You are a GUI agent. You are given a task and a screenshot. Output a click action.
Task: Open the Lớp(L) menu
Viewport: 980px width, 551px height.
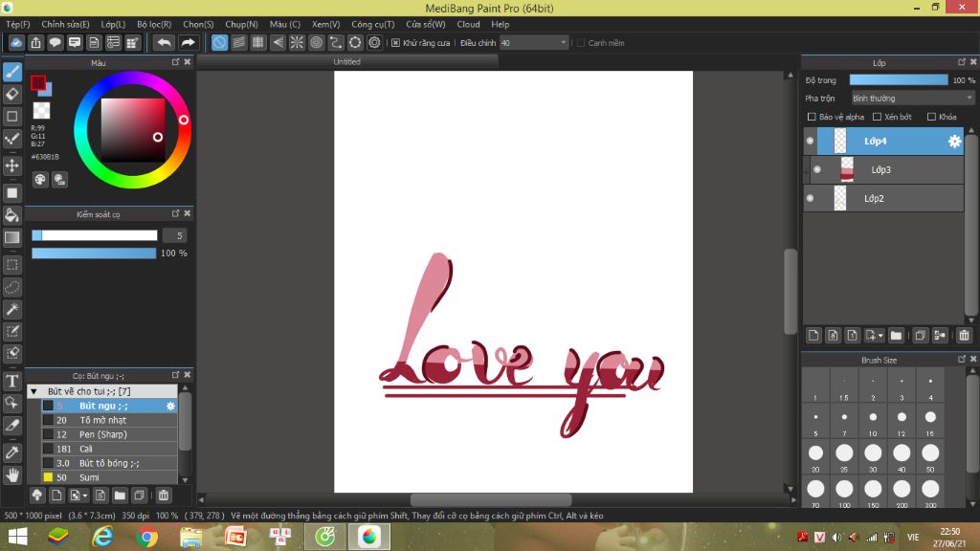[113, 24]
